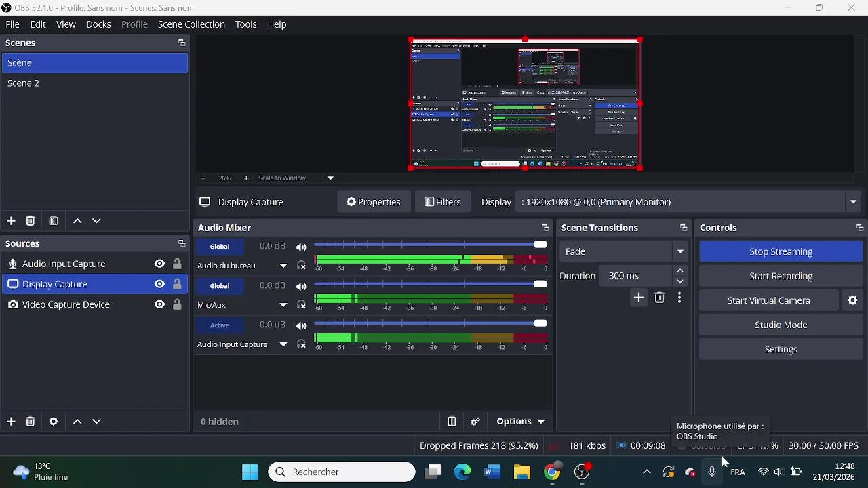The width and height of the screenshot is (868, 488).
Task: Adjust Audio du bureau volume slider
Action: click(x=431, y=245)
